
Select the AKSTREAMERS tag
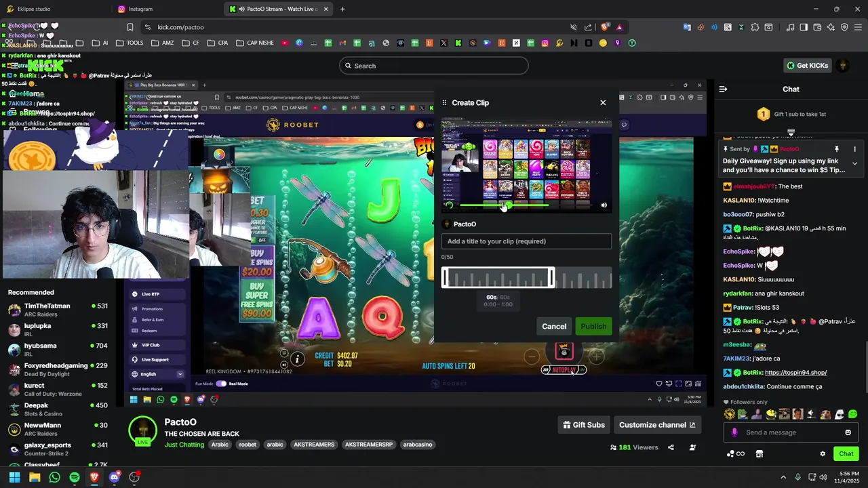click(x=314, y=445)
